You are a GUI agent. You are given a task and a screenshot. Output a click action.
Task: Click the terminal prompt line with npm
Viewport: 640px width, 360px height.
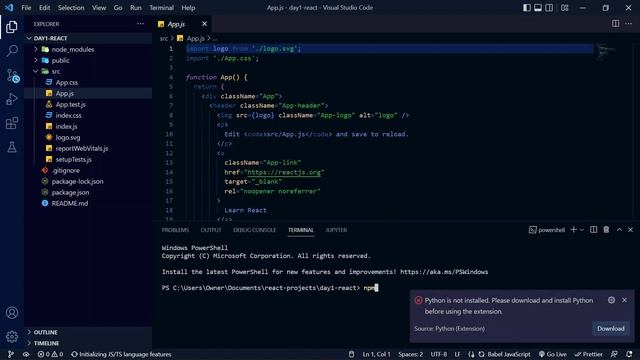pos(270,288)
